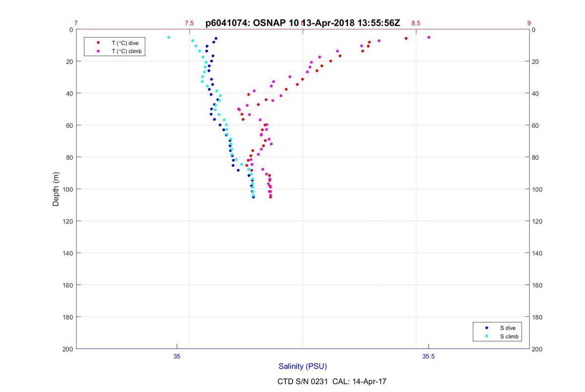
Task: Click the left depth axis tick label 40
Action: coord(70,94)
